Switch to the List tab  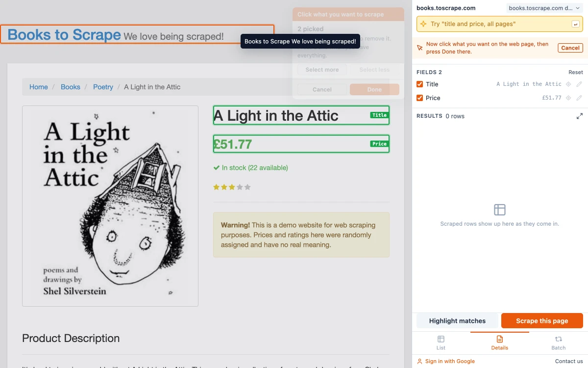pos(441,343)
